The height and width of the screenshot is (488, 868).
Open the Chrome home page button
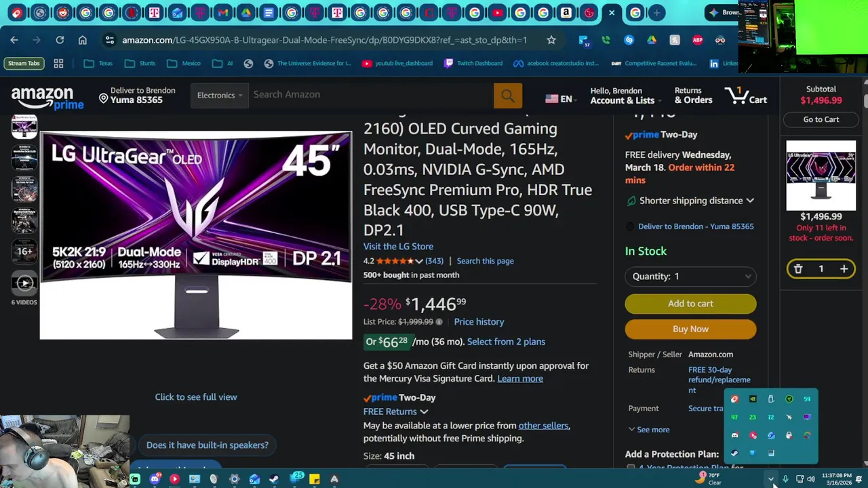[x=83, y=40]
